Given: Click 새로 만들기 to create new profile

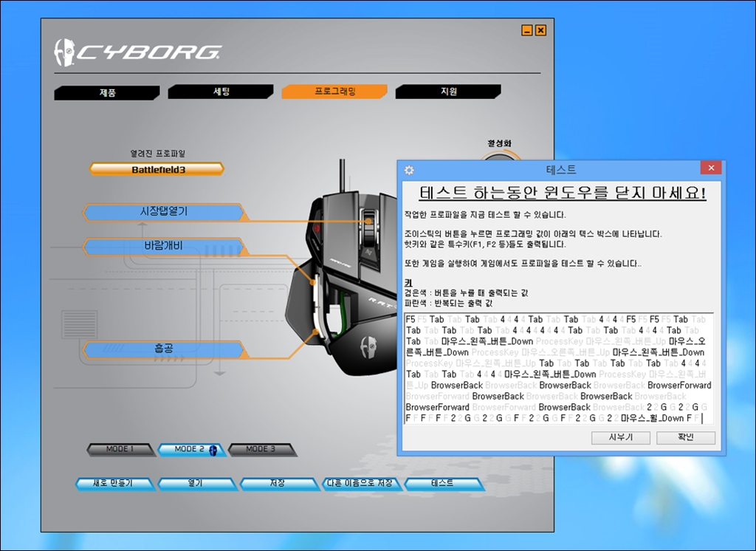Looking at the screenshot, I should (x=114, y=484).
